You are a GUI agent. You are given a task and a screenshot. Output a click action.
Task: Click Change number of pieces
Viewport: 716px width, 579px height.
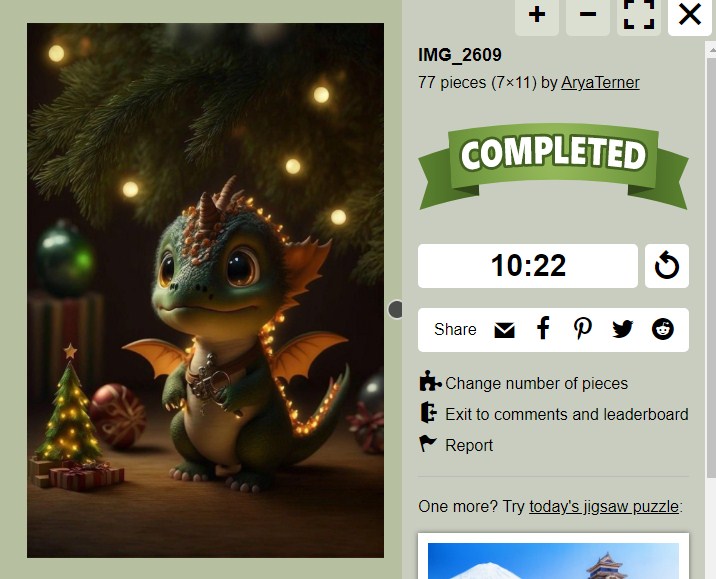[x=536, y=384]
